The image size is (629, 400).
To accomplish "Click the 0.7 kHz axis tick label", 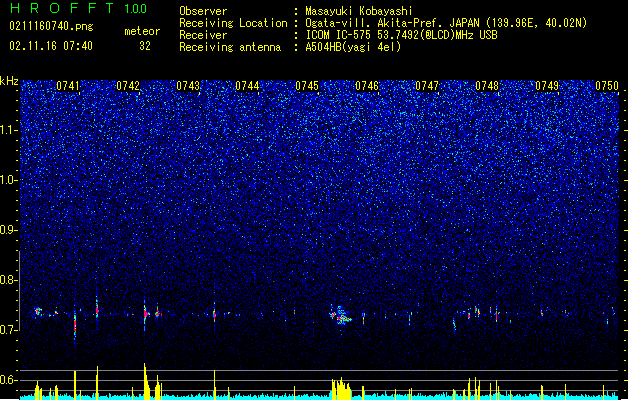I will click(9, 330).
